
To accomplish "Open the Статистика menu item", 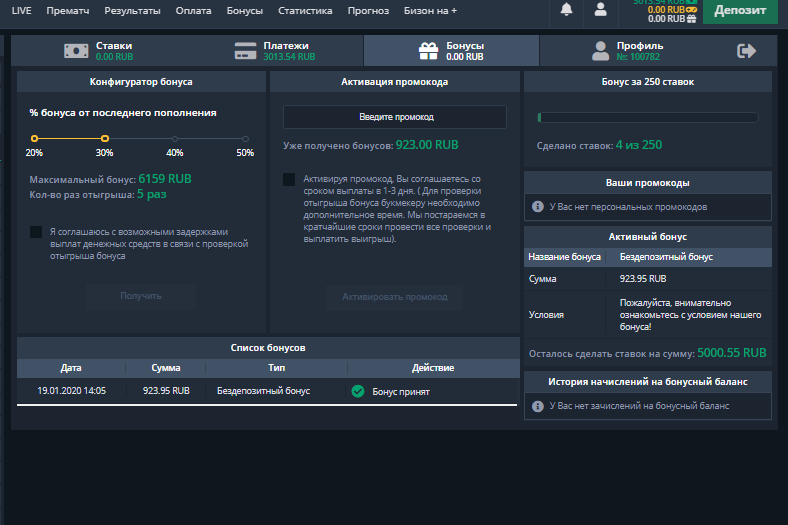I will click(x=305, y=10).
